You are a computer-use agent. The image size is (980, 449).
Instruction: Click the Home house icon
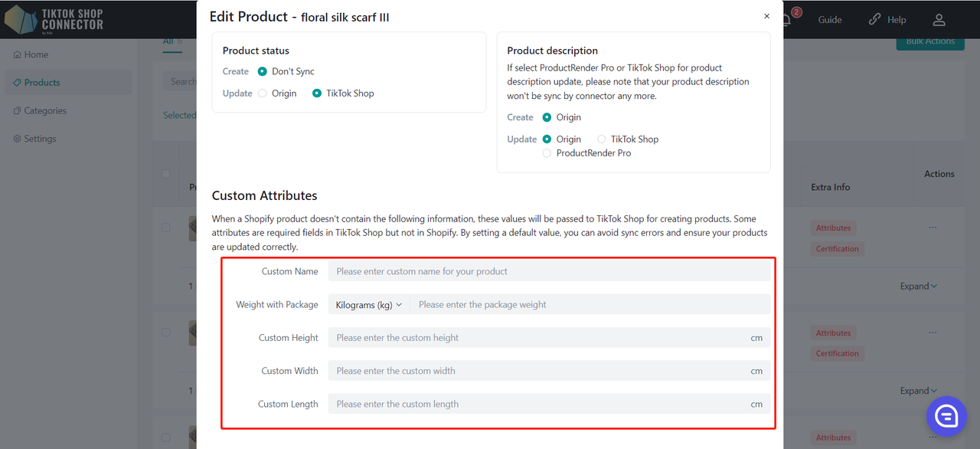point(17,54)
